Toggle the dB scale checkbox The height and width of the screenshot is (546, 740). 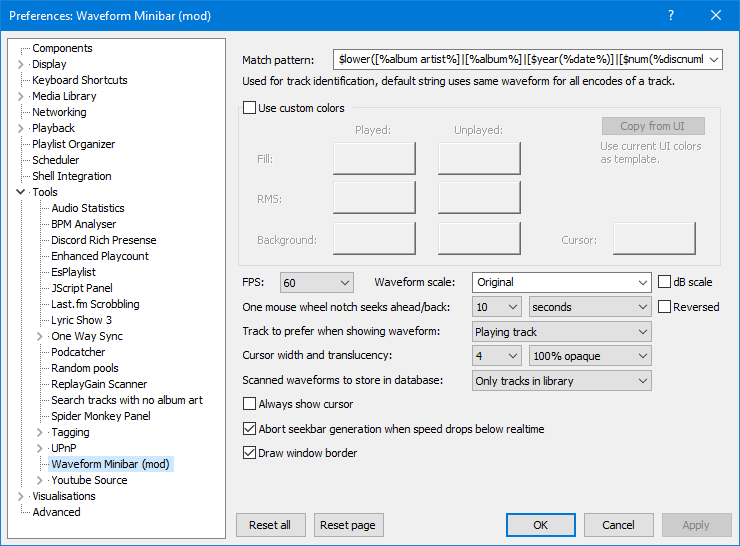pyautogui.click(x=665, y=282)
